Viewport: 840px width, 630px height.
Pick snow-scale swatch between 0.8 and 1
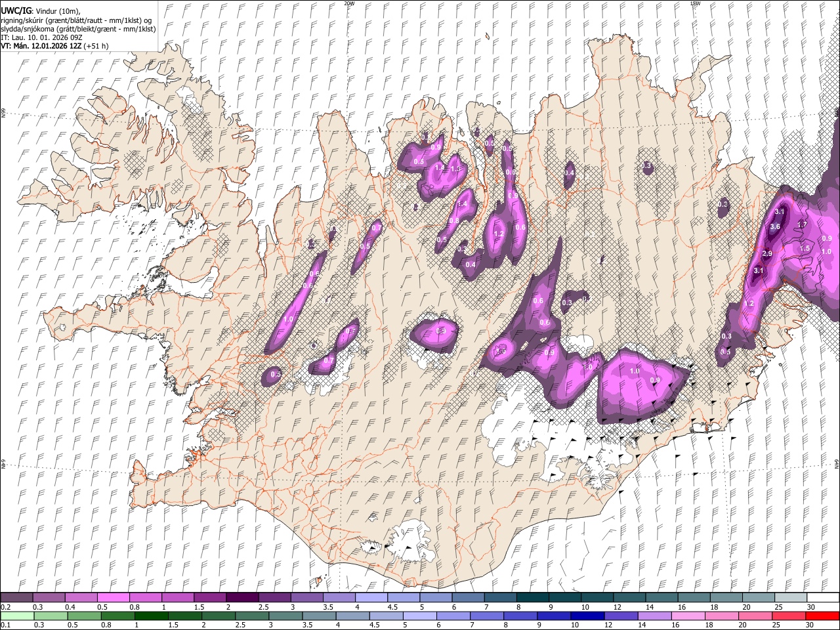tap(146, 597)
